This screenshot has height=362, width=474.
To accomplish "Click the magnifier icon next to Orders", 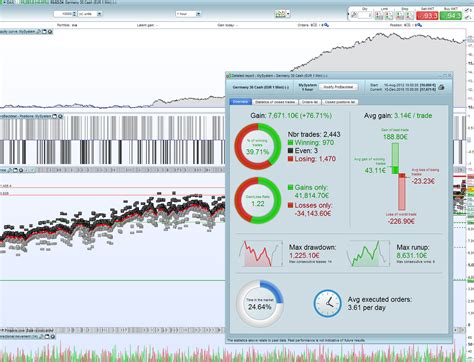I will (x=326, y=25).
